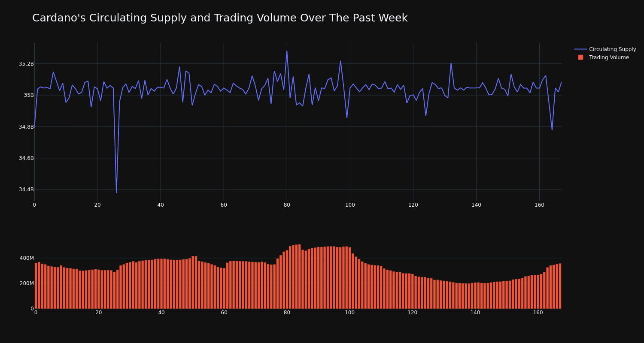The width and height of the screenshot is (644, 343).
Task: Click the 120 tick on volume x-axis
Action: pos(412,313)
